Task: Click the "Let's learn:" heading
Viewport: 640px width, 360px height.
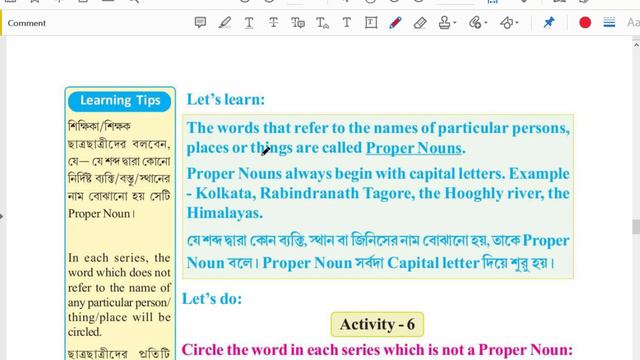Action: [226, 100]
